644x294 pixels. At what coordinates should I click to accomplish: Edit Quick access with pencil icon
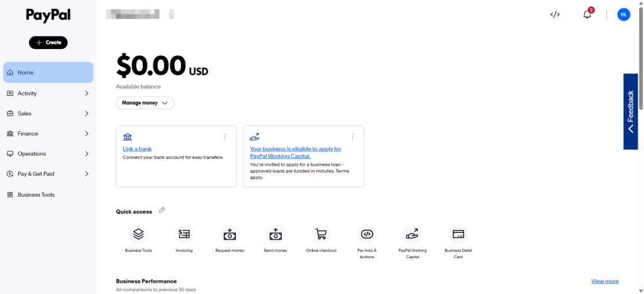162,210
